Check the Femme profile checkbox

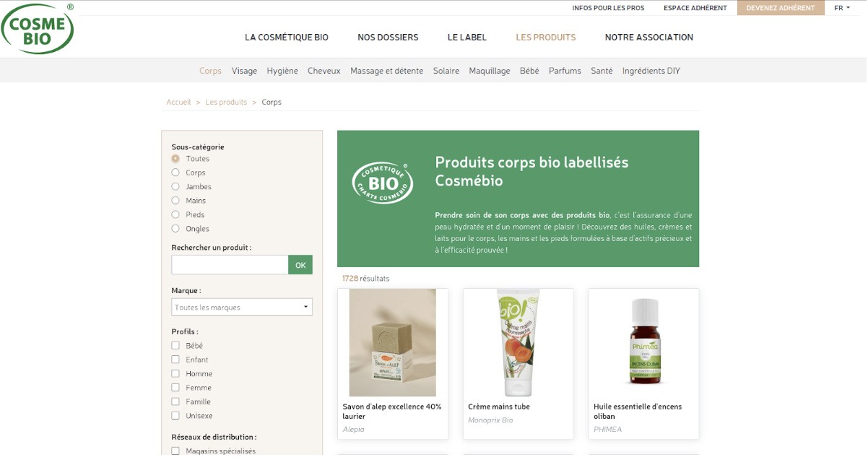click(x=175, y=388)
